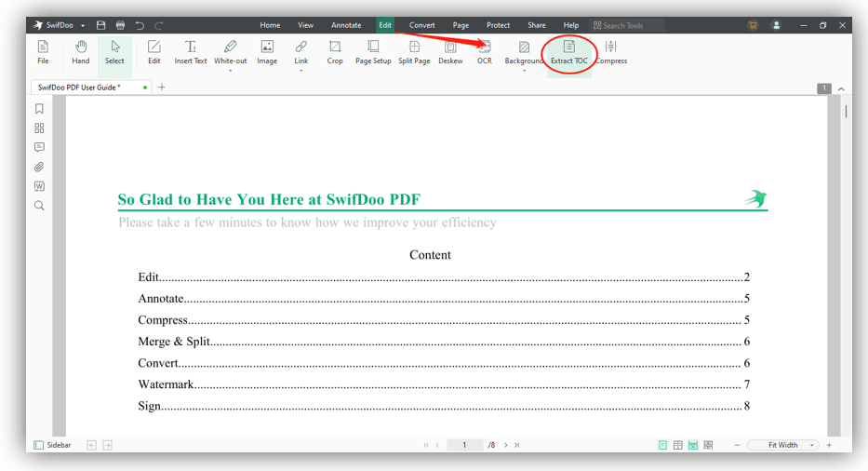This screenshot has height=471, width=868.
Task: Start the OCR tool
Action: pyautogui.click(x=485, y=52)
